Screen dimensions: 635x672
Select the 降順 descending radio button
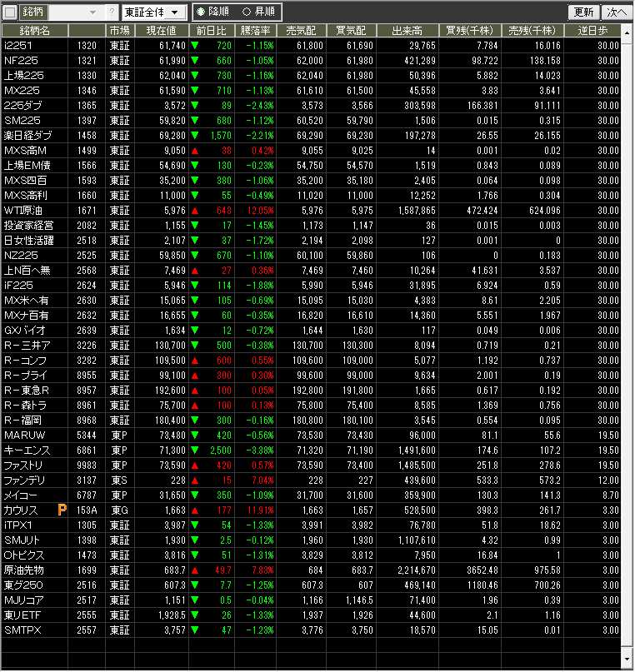click(201, 12)
